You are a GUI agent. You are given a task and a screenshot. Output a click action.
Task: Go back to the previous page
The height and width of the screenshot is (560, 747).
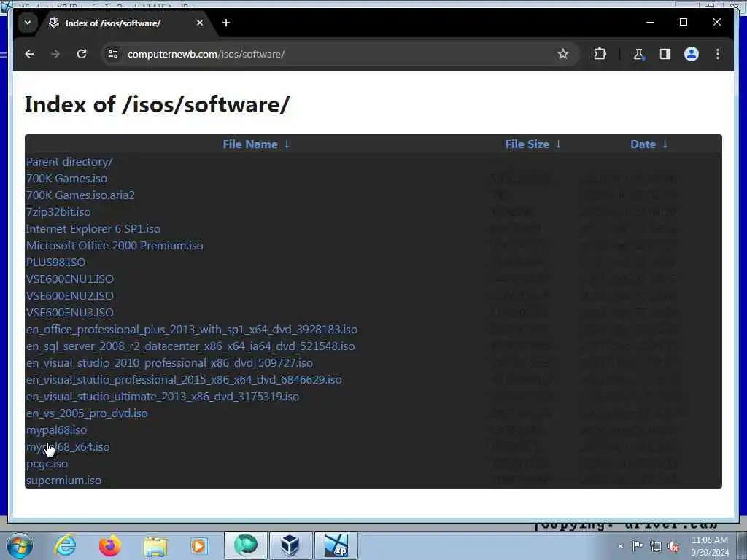(x=29, y=54)
